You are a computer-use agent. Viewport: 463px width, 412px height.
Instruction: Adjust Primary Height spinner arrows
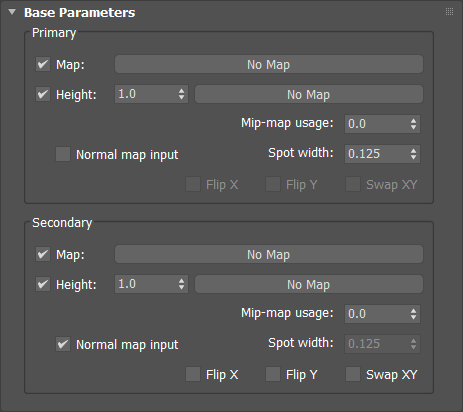pos(181,94)
